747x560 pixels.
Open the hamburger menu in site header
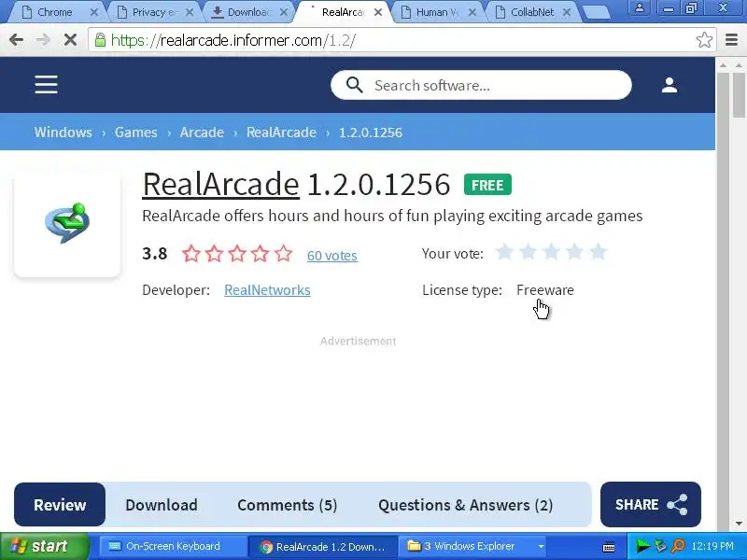coord(46,85)
